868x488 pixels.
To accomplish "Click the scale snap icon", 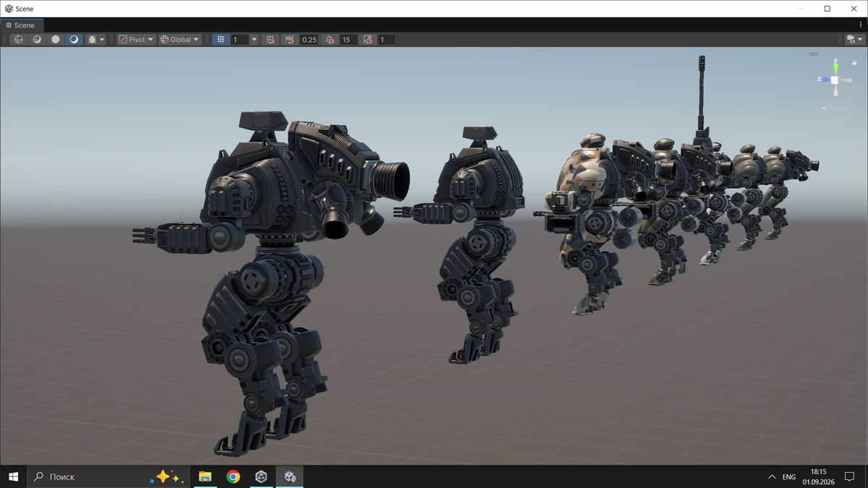I will [368, 40].
